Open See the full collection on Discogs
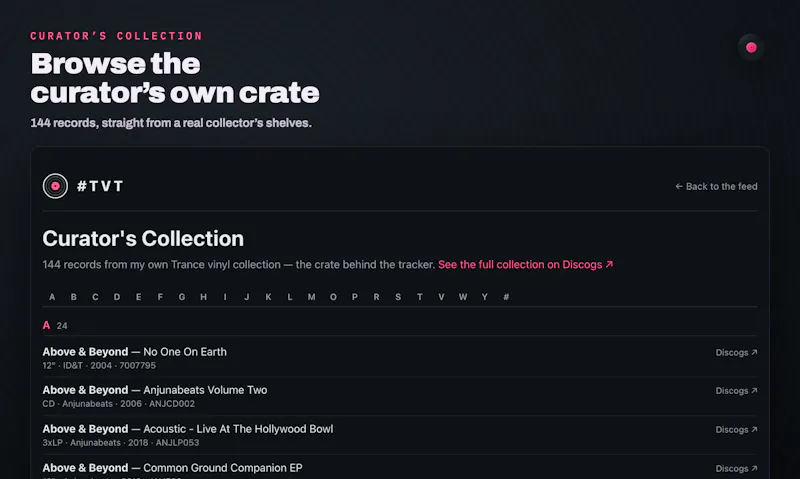 click(526, 265)
